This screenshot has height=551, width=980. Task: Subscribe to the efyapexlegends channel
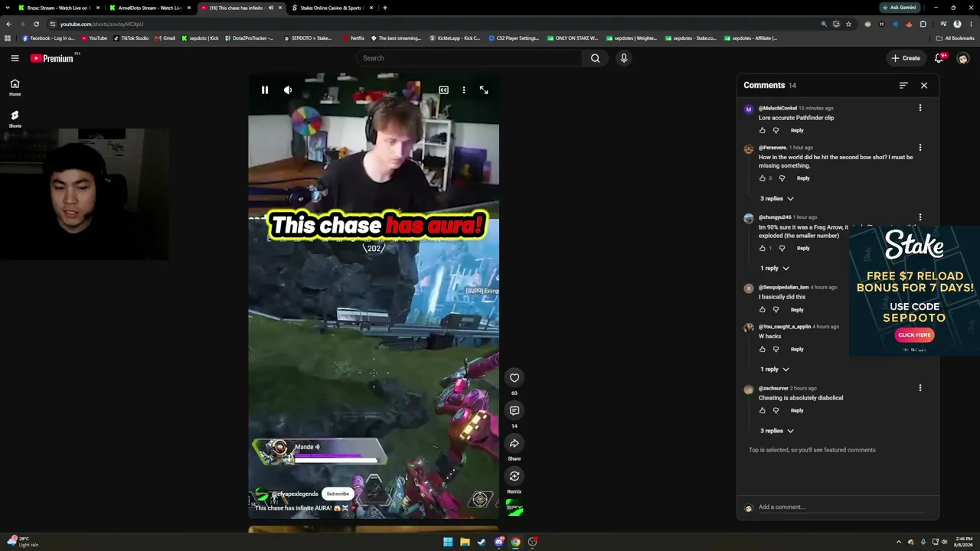coord(338,494)
